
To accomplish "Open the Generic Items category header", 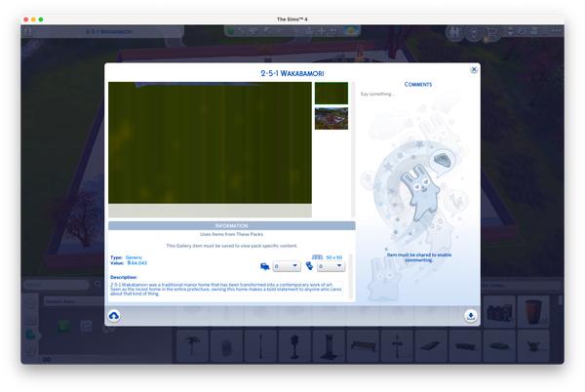I will coord(75,301).
